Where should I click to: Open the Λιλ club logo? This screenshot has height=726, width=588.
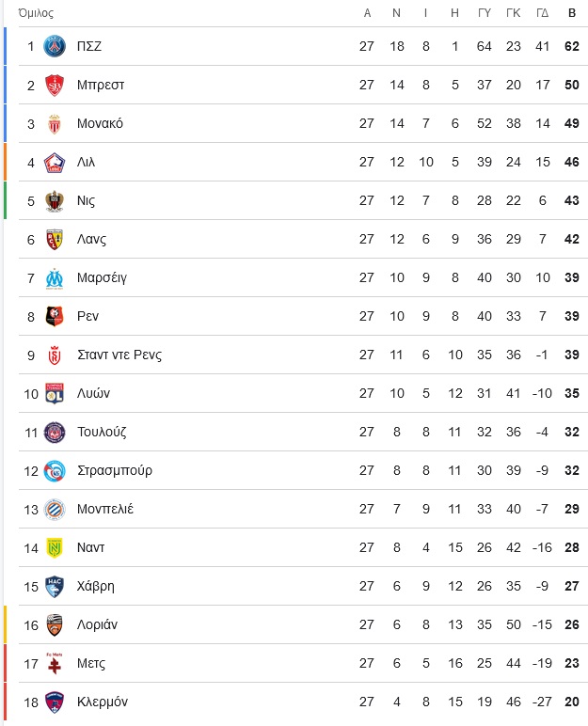coord(55,163)
